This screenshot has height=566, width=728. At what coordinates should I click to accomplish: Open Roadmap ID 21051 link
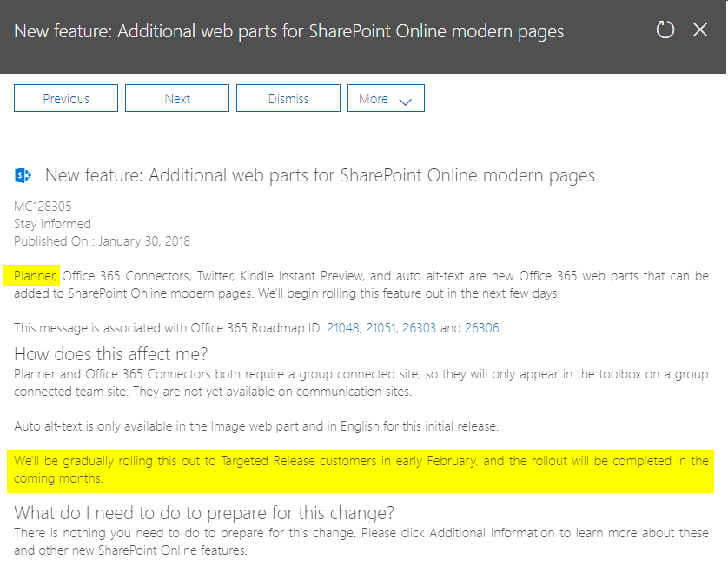(381, 328)
